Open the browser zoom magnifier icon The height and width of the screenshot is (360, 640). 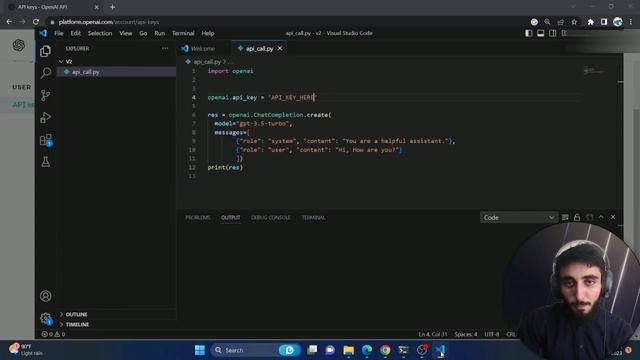click(547, 22)
